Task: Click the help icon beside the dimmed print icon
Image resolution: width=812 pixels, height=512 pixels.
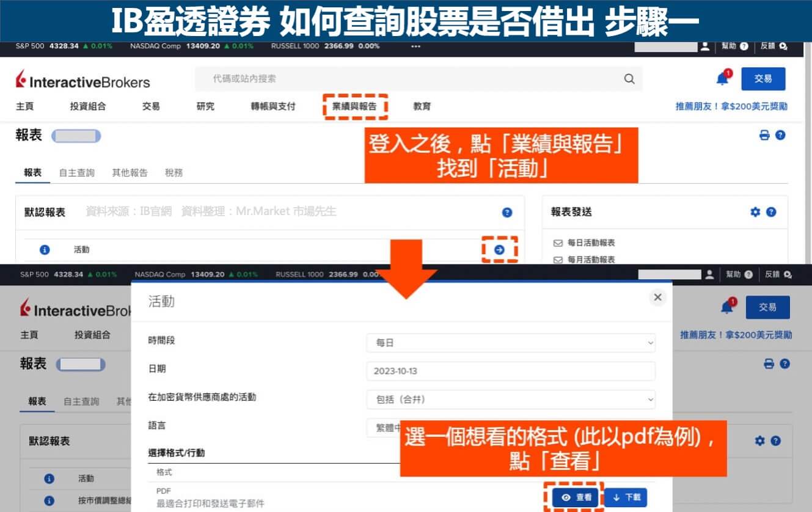Action: coord(785,364)
